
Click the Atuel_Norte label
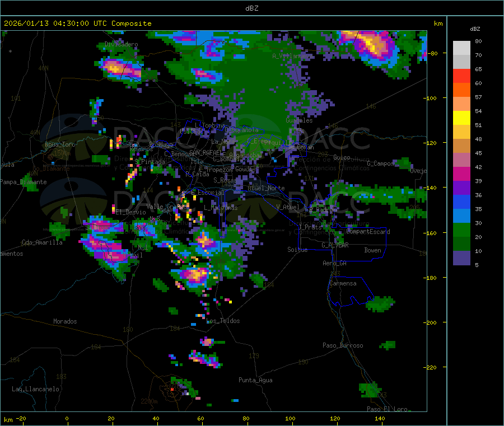coord(266,188)
